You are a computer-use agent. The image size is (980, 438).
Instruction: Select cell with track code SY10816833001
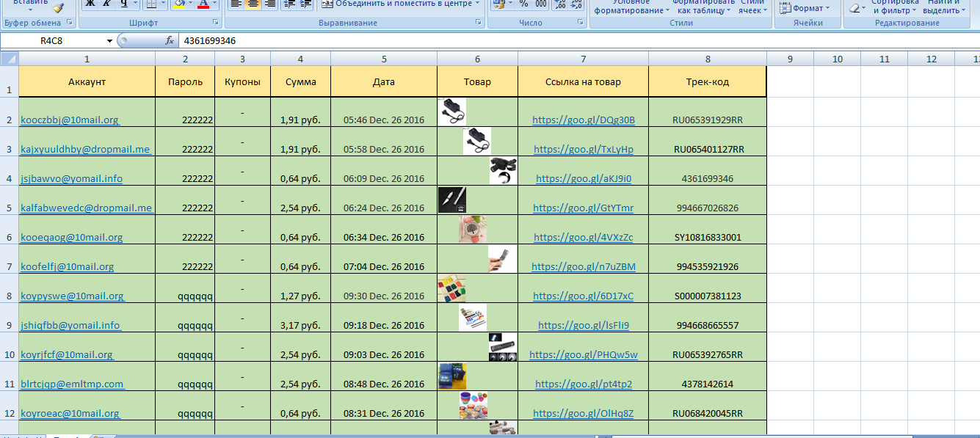pyautogui.click(x=708, y=230)
